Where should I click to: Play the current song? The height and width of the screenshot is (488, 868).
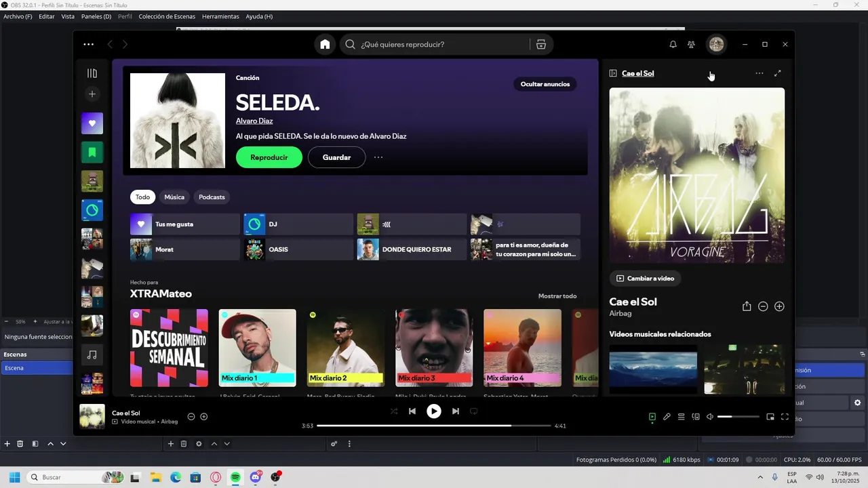[x=434, y=411]
